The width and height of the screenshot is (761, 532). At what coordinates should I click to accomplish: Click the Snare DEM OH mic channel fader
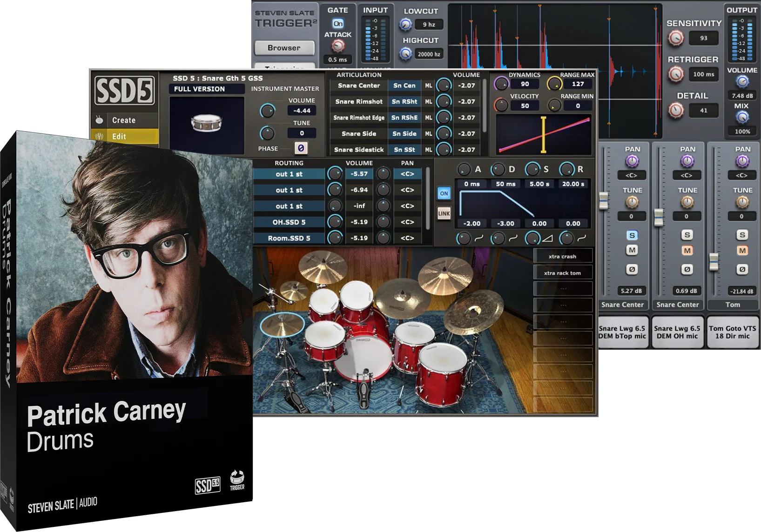coord(659,218)
